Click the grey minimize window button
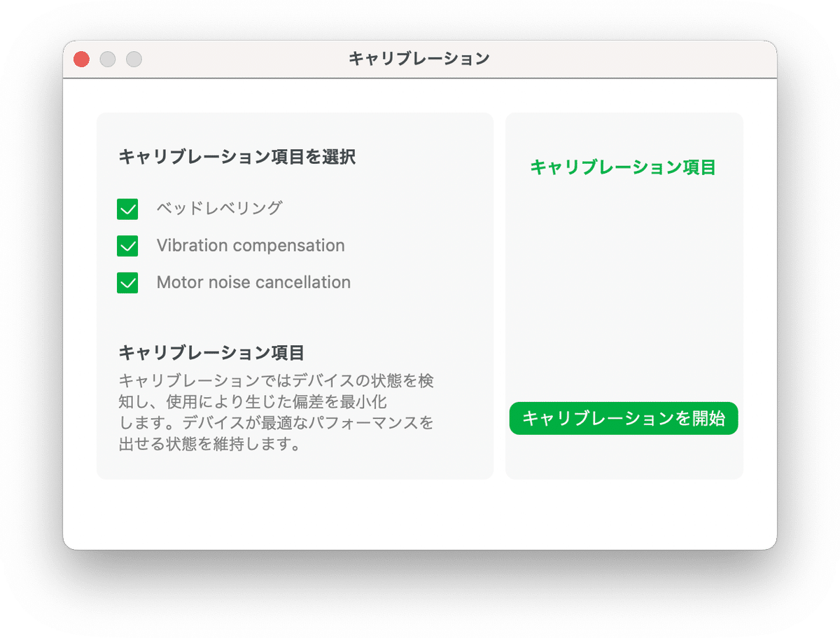The height and width of the screenshot is (638, 840). click(x=108, y=60)
